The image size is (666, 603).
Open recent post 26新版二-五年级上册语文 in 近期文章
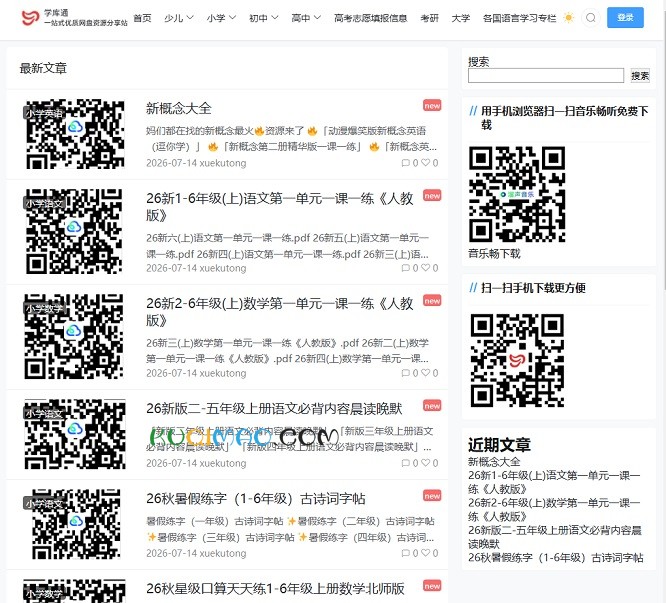pos(555,537)
